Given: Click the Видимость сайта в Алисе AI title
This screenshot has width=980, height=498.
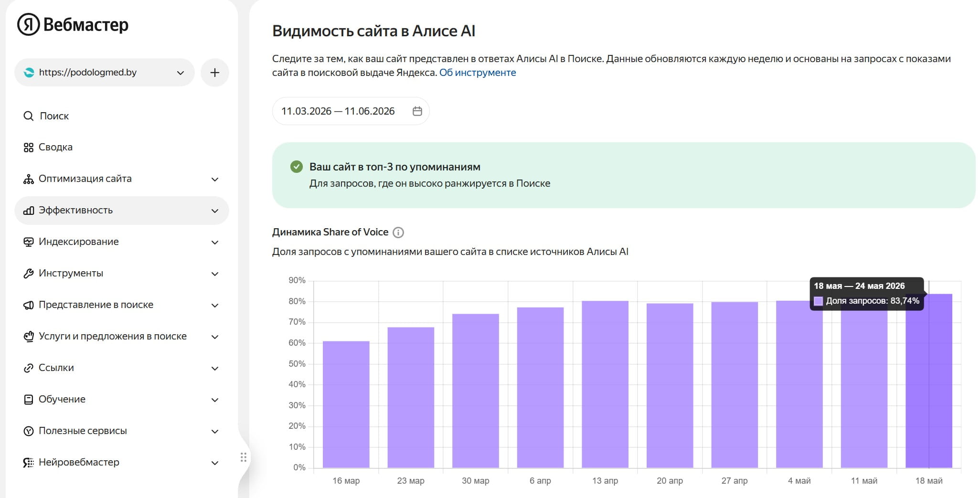Looking at the screenshot, I should 374,31.
